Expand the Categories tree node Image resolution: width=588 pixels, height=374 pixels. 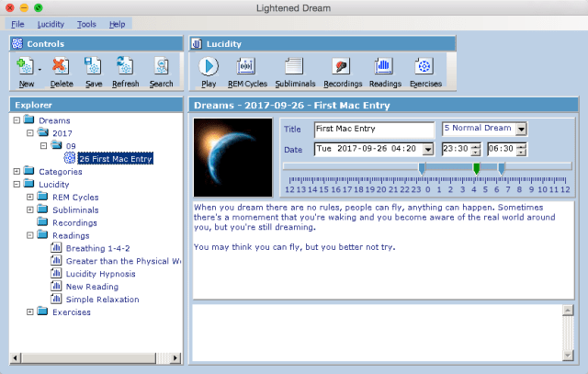click(x=17, y=171)
